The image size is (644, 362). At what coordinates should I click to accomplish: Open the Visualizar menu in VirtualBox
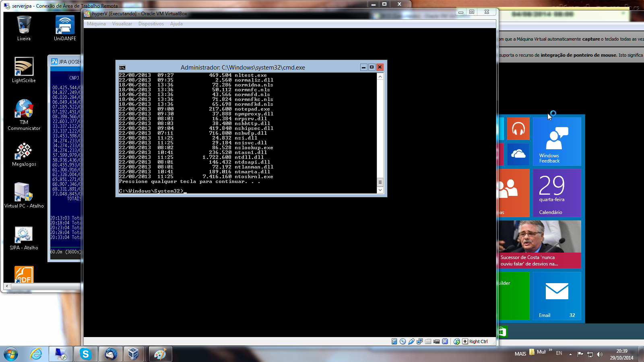coord(122,24)
